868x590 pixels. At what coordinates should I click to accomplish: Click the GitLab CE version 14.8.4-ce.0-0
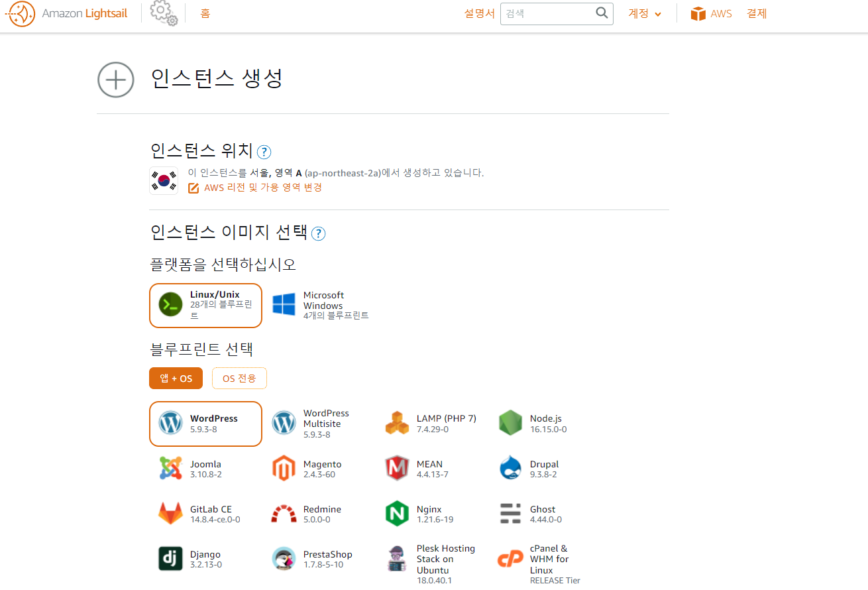(215, 520)
